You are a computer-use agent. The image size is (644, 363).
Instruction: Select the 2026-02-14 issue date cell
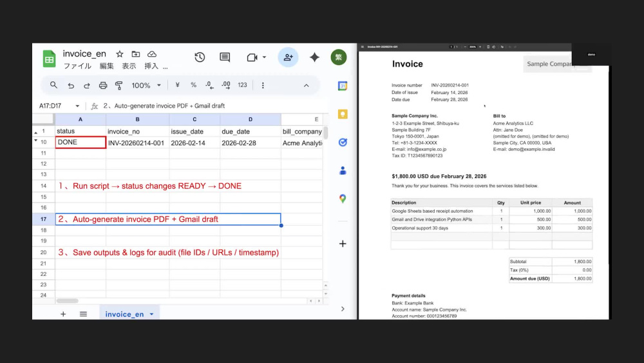(x=194, y=142)
